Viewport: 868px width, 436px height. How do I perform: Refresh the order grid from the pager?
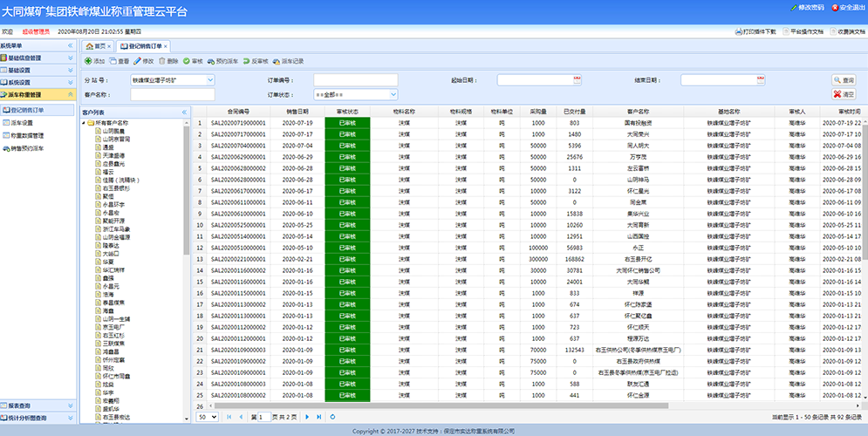pos(331,418)
